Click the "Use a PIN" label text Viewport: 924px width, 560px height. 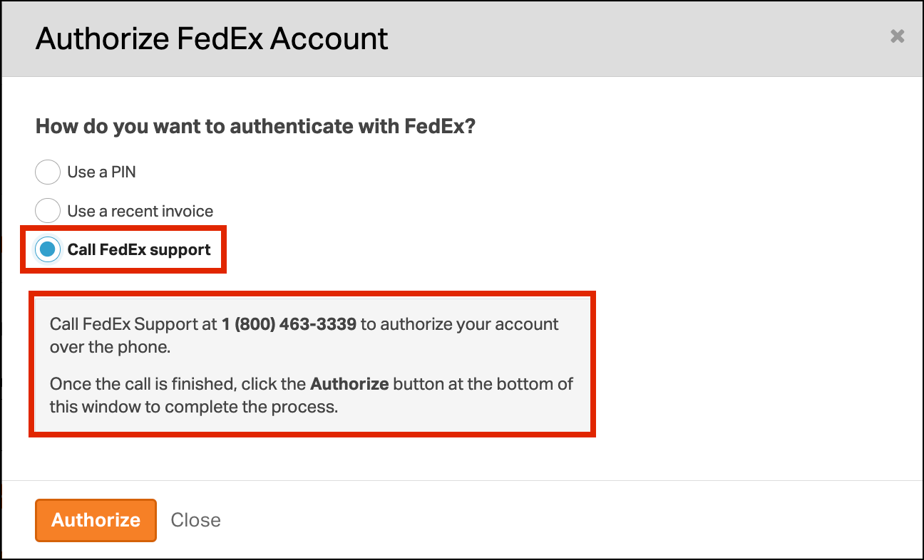101,172
